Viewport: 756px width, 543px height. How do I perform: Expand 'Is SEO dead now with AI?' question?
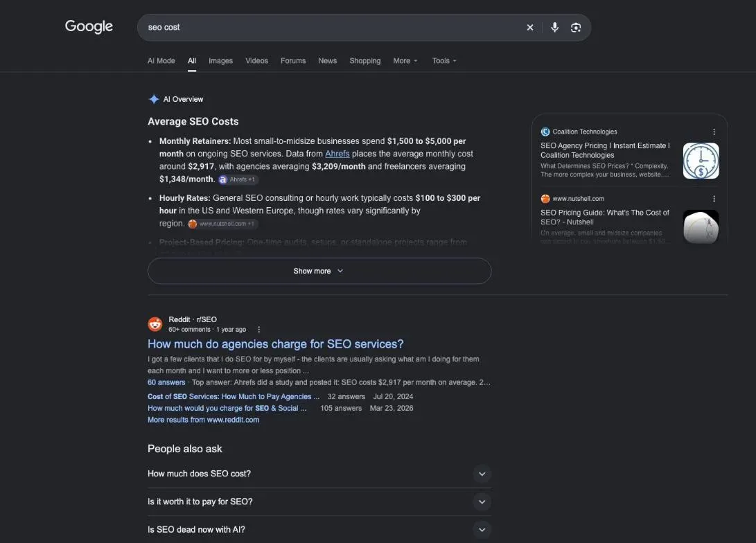pyautogui.click(x=319, y=530)
